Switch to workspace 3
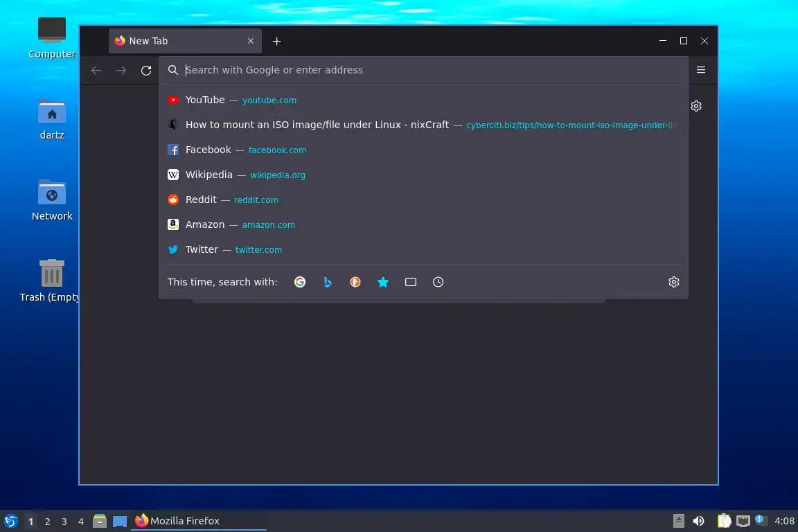Screen dimensions: 798x532 [x=64, y=522]
